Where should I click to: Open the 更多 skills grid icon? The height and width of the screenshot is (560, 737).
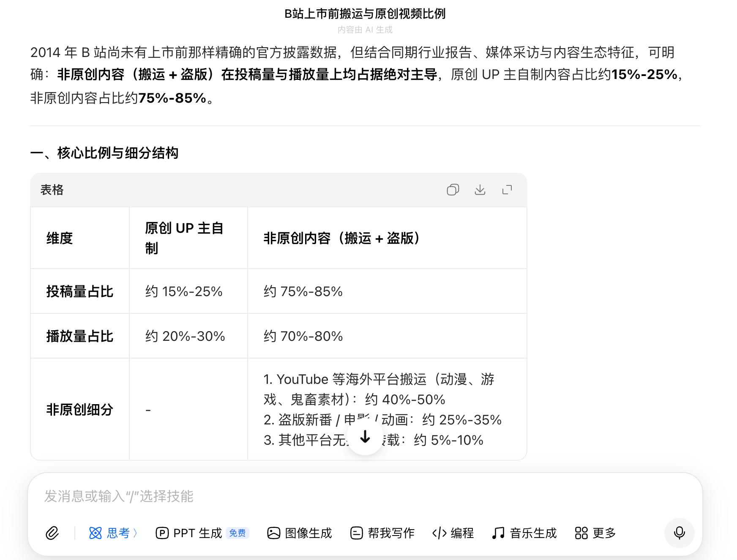tap(582, 533)
